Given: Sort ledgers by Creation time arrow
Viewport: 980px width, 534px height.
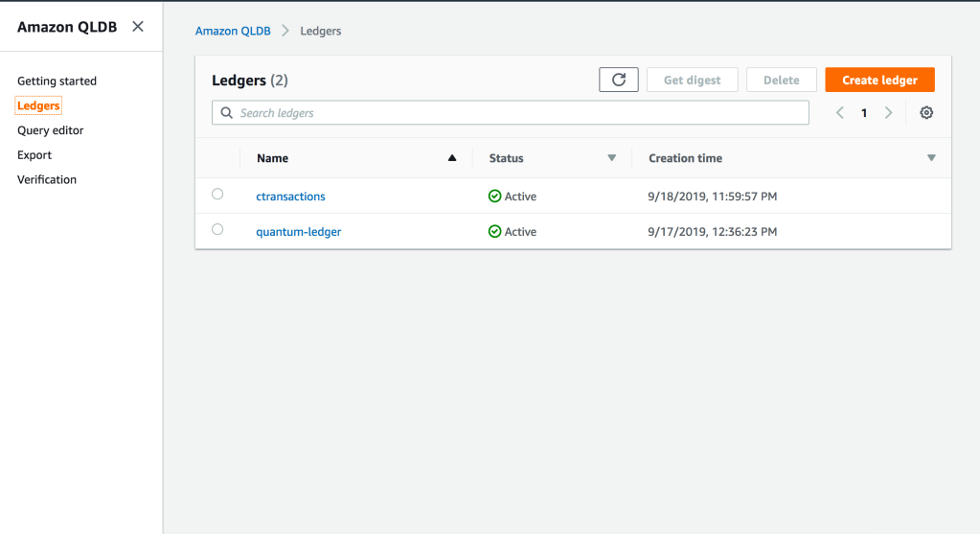Looking at the screenshot, I should (931, 158).
